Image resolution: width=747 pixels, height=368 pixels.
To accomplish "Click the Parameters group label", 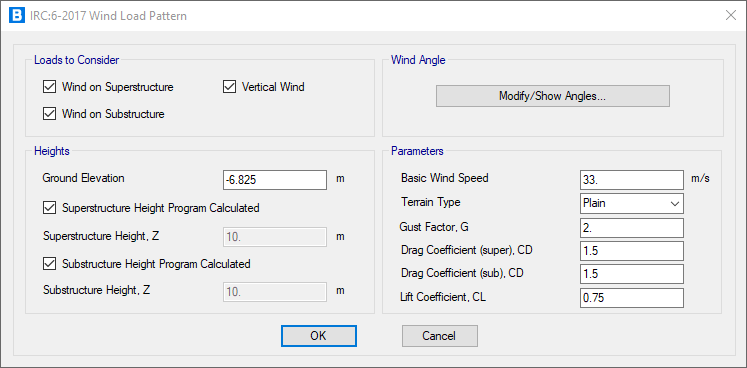I will coord(417,151).
